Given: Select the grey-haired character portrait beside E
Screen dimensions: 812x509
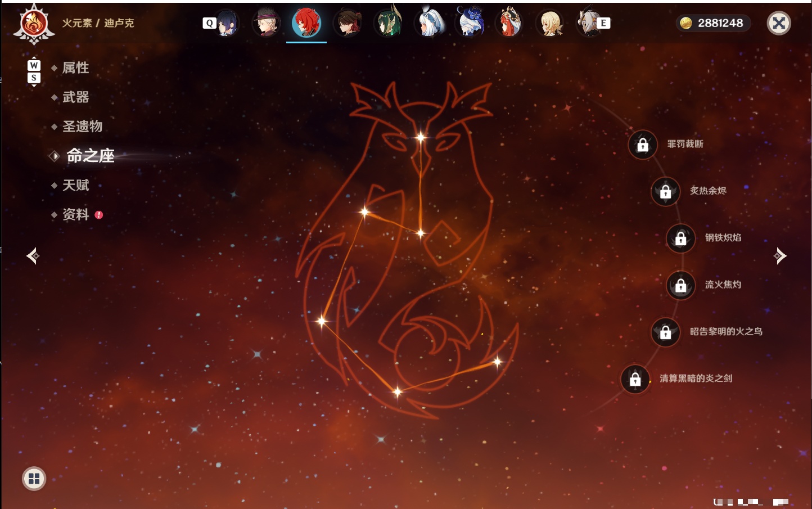Looking at the screenshot, I should click(x=588, y=23).
